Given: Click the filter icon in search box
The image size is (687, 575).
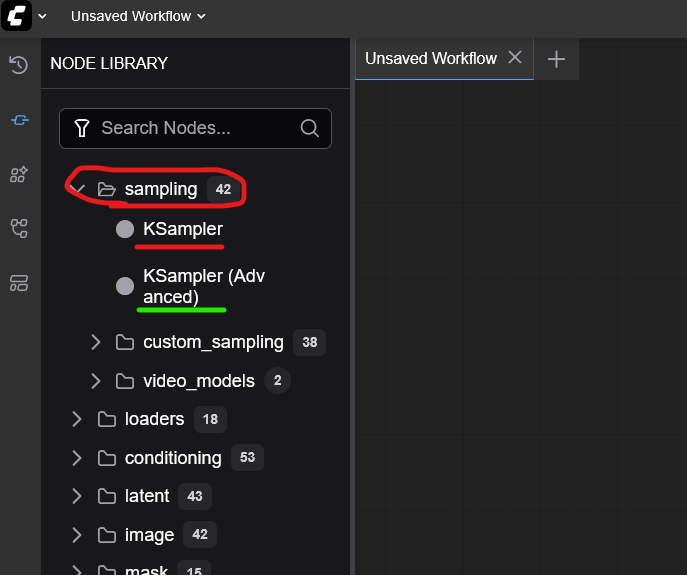Looking at the screenshot, I should click(83, 128).
